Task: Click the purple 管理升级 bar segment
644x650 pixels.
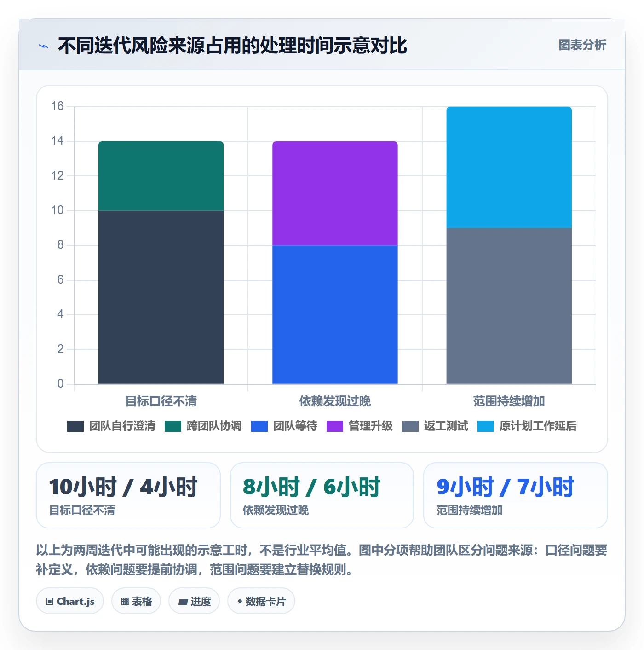Action: pos(335,193)
